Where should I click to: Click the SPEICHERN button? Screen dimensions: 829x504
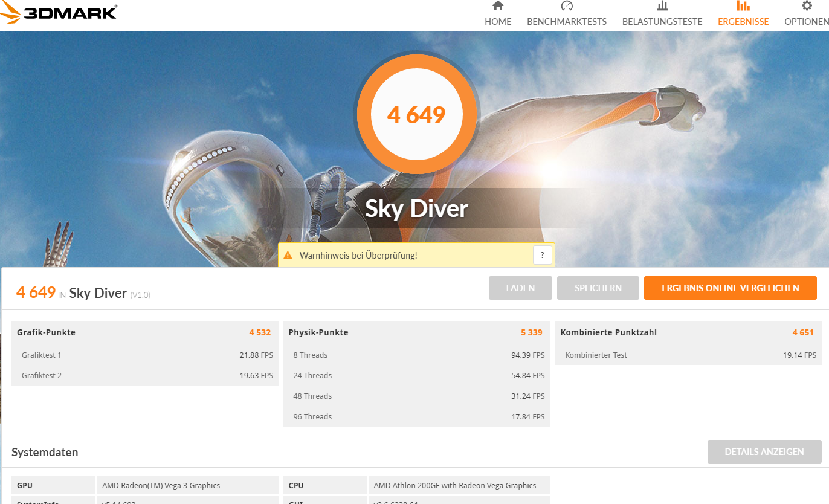(x=598, y=288)
